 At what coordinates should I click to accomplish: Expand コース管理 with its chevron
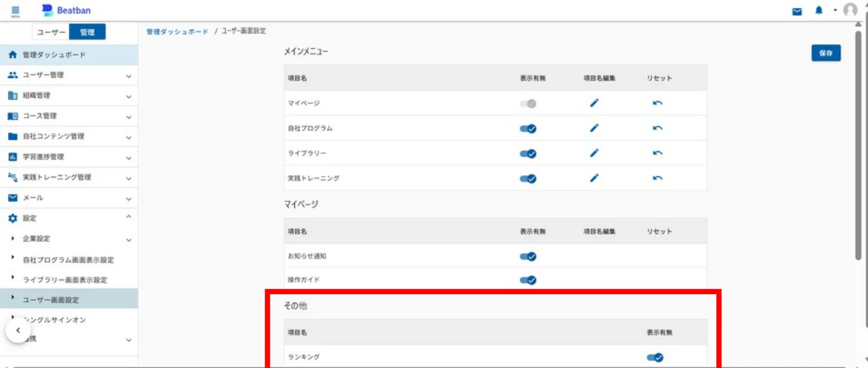pos(129,117)
